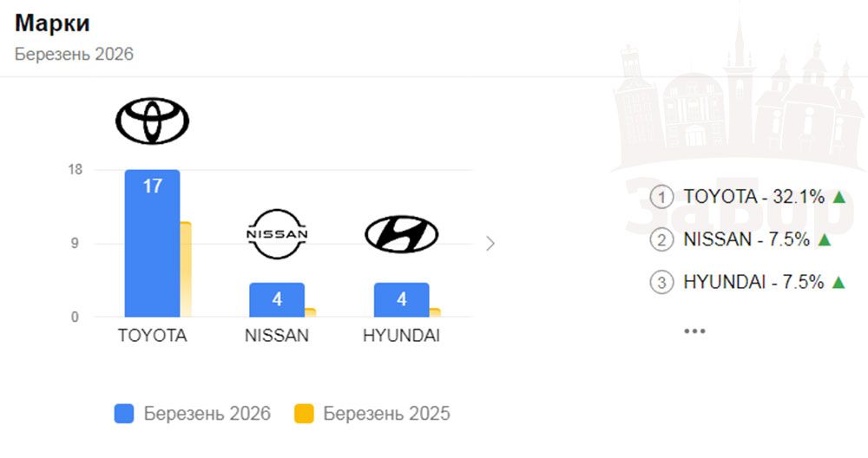This screenshot has width=868, height=458.
Task: Select the blue NISSAN bar showing 4
Action: click(277, 300)
